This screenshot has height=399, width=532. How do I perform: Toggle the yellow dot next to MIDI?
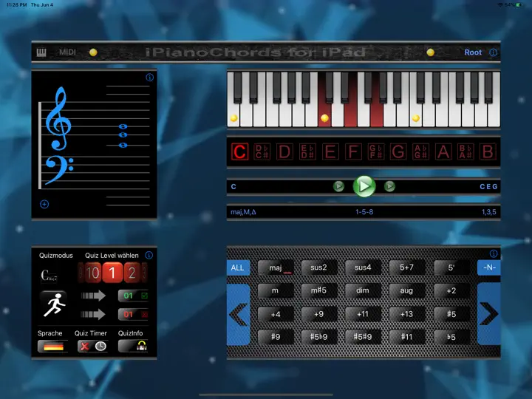pos(93,52)
